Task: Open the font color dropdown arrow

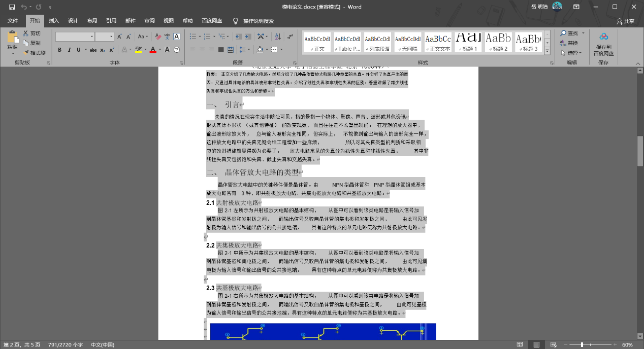Action: click(160, 50)
